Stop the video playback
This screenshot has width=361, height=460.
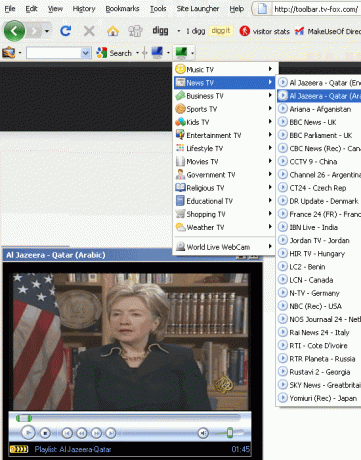[45, 433]
